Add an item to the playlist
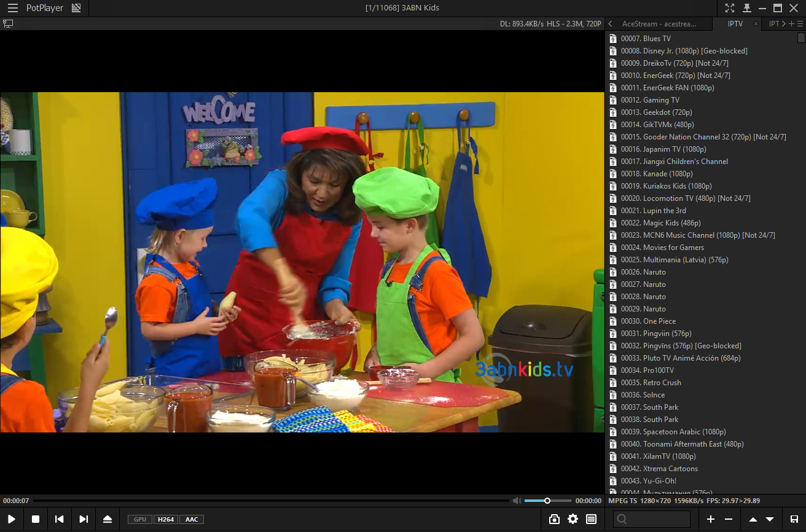This screenshot has width=806, height=532. pyautogui.click(x=711, y=519)
